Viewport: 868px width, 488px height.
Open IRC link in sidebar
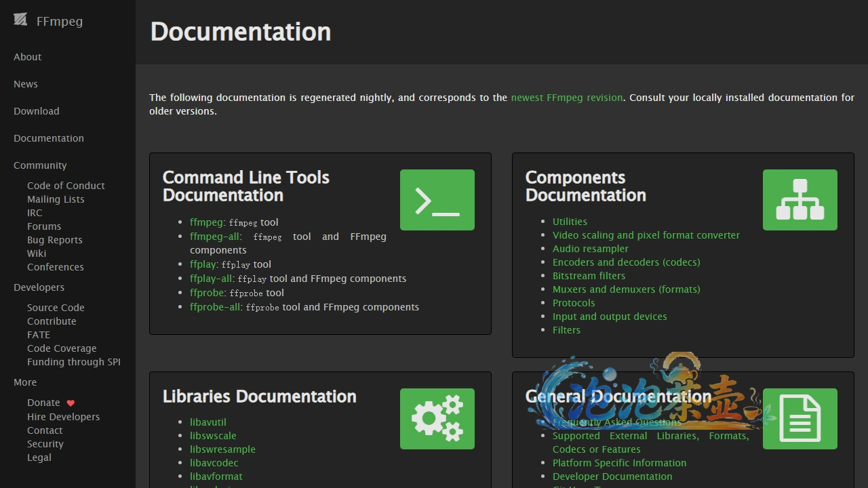35,213
